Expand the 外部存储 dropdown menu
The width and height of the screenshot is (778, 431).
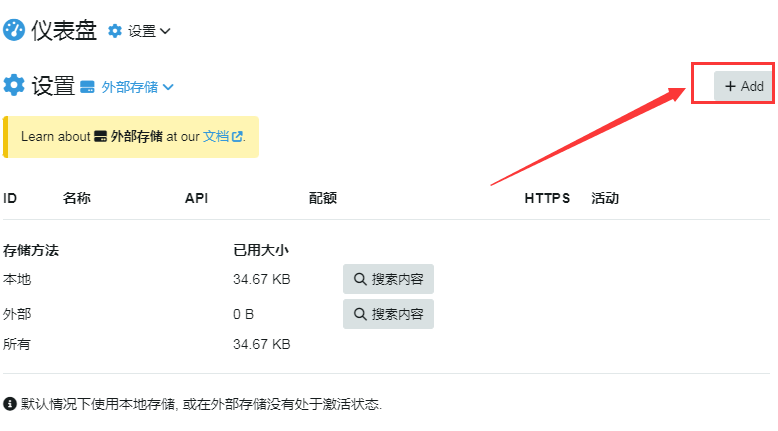click(x=168, y=87)
